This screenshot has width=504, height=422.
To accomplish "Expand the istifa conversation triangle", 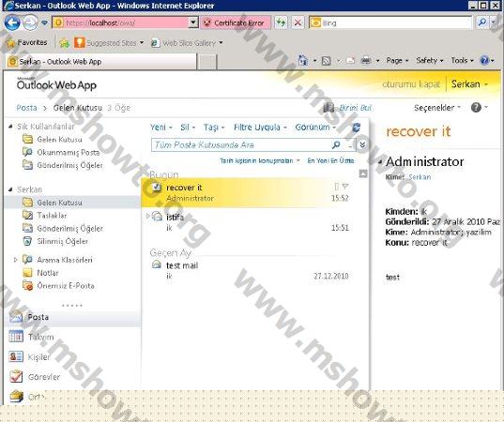I will tap(148, 216).
